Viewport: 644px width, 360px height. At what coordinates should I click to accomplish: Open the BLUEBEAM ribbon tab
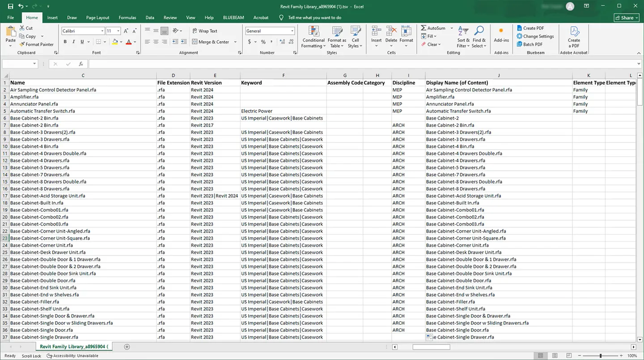(233, 17)
